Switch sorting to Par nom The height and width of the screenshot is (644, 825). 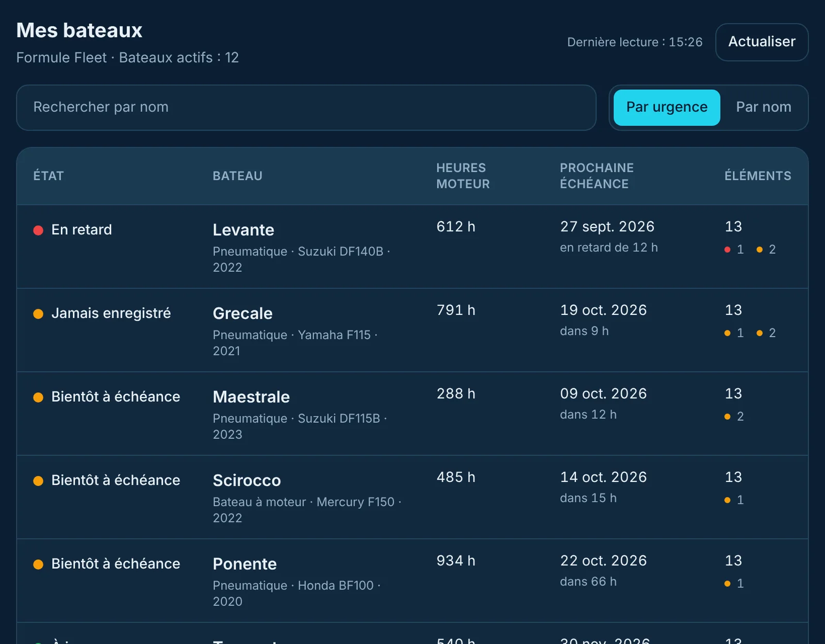click(x=764, y=107)
